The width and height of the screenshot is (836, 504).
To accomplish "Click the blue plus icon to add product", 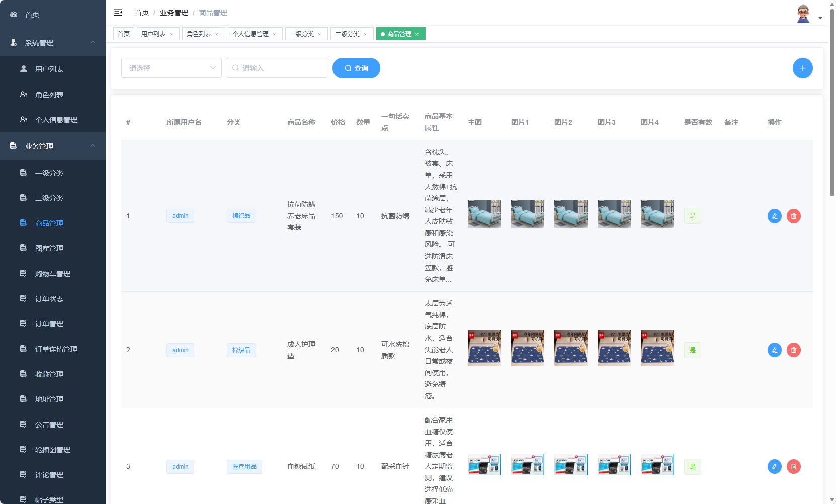I will tap(803, 68).
